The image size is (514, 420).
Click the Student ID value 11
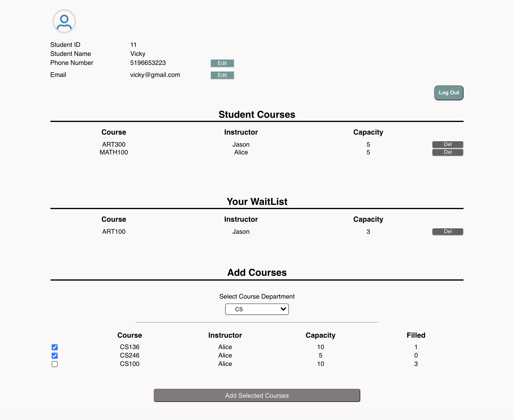pyautogui.click(x=133, y=45)
